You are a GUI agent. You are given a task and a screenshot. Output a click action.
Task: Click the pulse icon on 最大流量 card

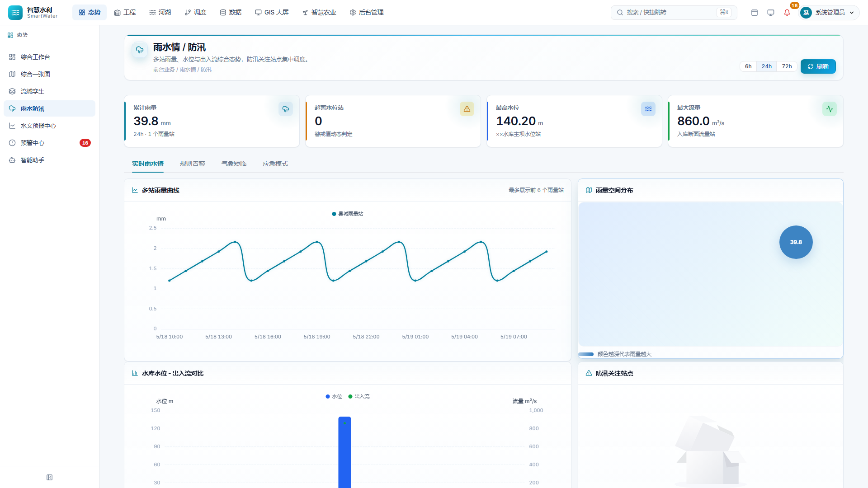(x=830, y=109)
